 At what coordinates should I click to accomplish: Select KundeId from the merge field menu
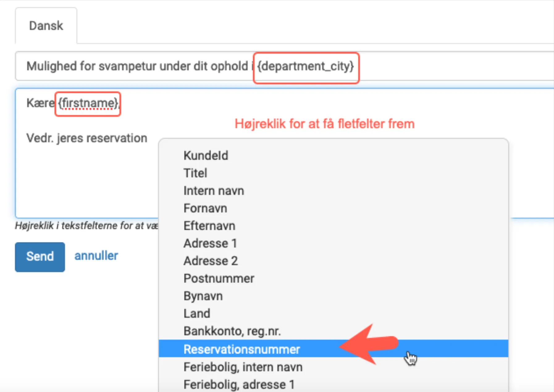(x=206, y=156)
